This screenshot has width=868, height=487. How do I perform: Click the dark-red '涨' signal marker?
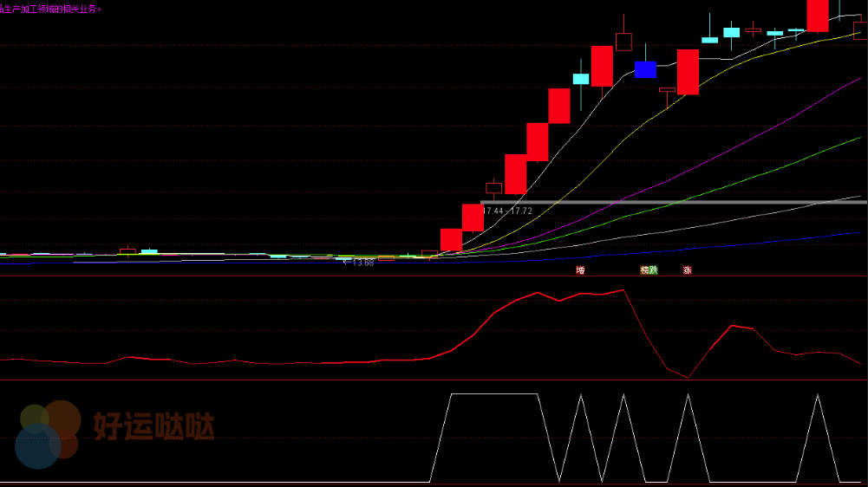(x=687, y=270)
